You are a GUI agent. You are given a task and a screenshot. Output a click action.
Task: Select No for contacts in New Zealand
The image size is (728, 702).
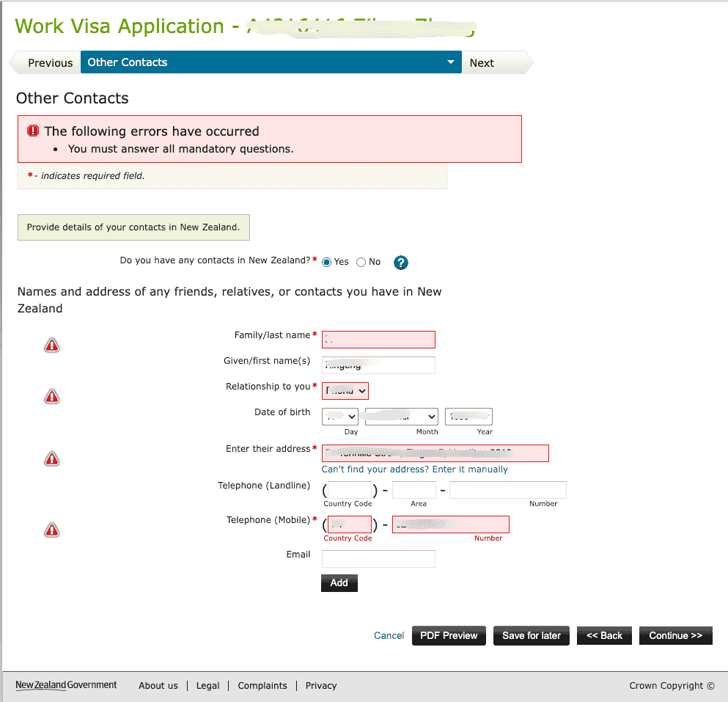coord(361,263)
